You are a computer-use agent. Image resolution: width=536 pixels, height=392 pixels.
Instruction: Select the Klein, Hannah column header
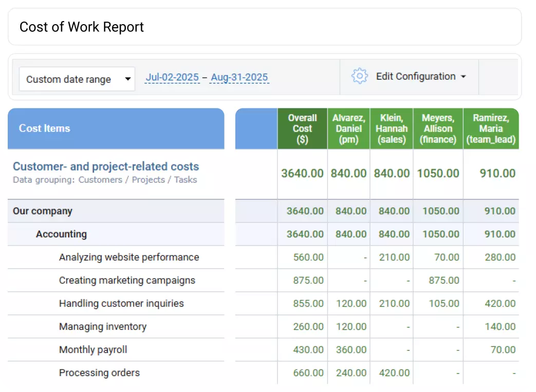click(x=391, y=128)
